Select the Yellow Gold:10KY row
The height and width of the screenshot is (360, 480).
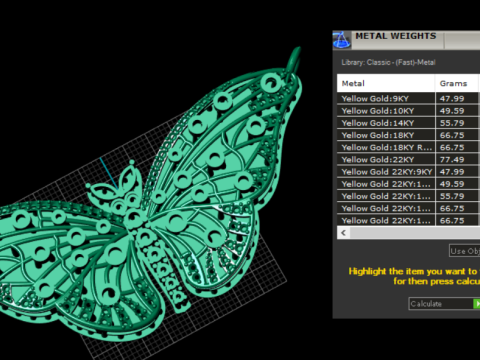(408, 111)
